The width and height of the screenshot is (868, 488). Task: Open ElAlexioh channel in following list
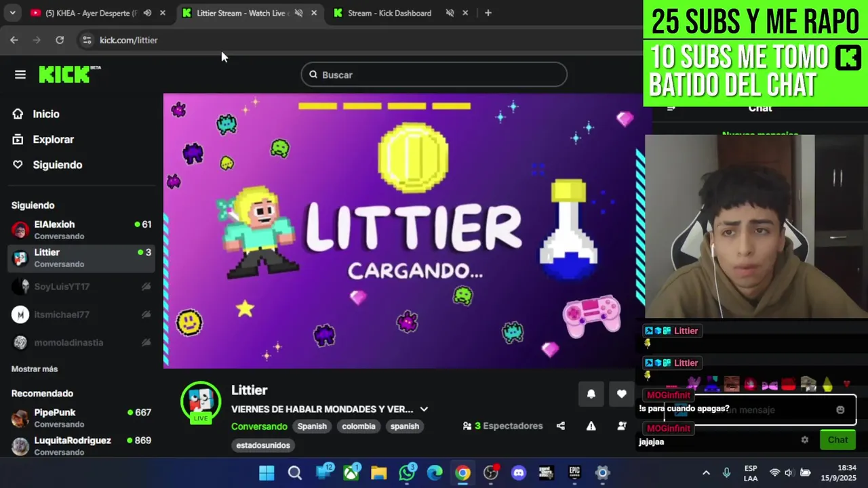coord(81,230)
